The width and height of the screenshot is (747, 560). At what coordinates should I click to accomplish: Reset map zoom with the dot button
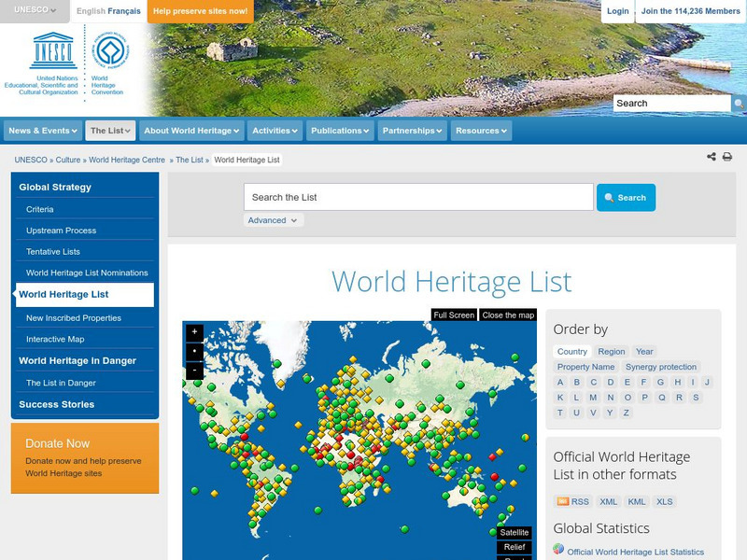pyautogui.click(x=194, y=351)
